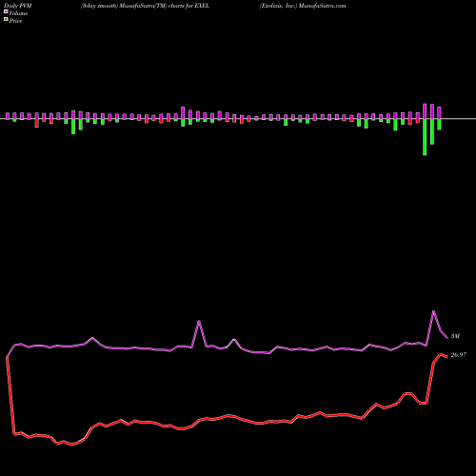The width and height of the screenshot is (476, 476).
Task: Click the Volume legend color swatch
Action: [x=6, y=11]
